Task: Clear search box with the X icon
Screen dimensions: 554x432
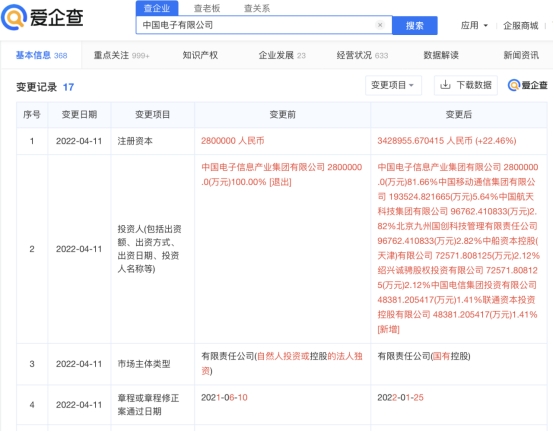Action: pyautogui.click(x=380, y=25)
